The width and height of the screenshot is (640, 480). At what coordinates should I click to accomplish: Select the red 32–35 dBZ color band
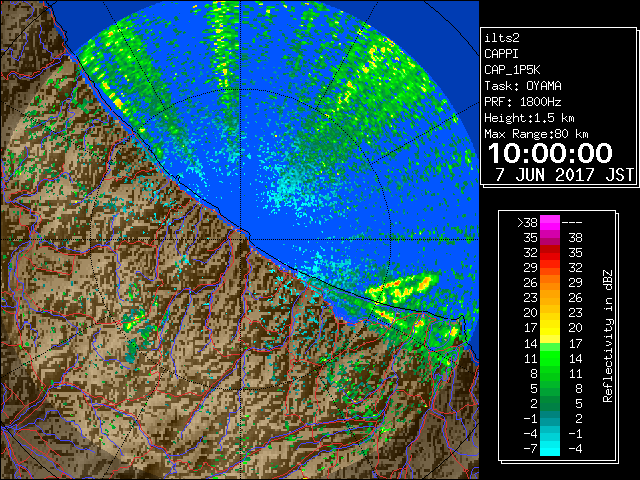[x=550, y=253]
